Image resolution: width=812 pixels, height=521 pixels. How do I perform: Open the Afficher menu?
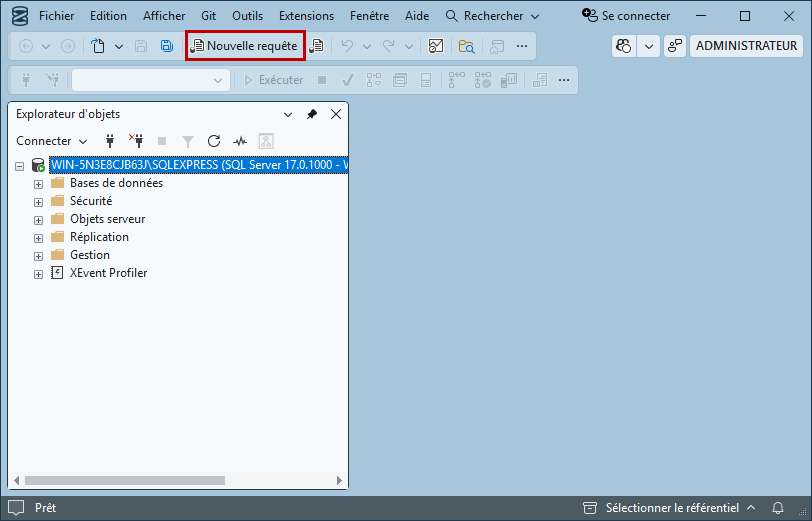(x=164, y=16)
